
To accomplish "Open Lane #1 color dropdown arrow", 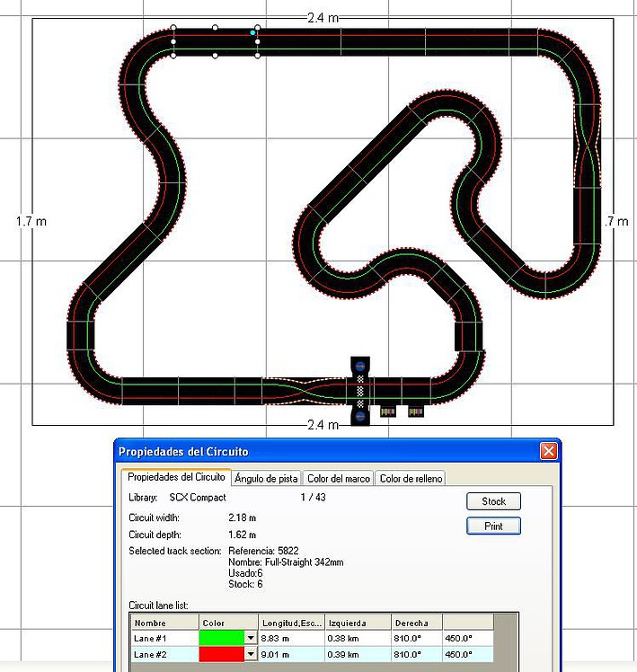I will (251, 638).
